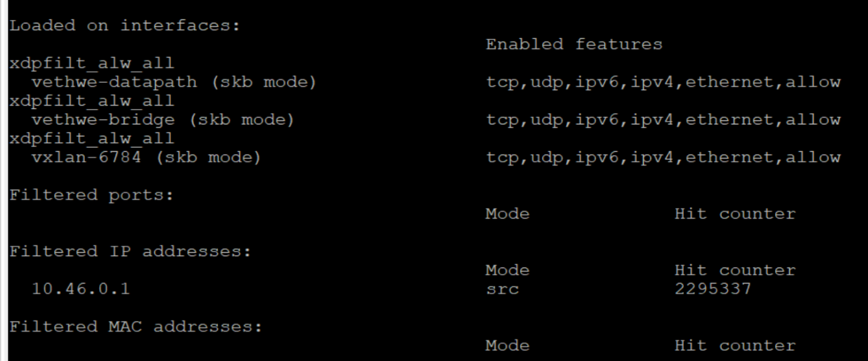The width and height of the screenshot is (868, 361).
Task: Click the "Filtered ports:" heading
Action: pyautogui.click(x=91, y=195)
